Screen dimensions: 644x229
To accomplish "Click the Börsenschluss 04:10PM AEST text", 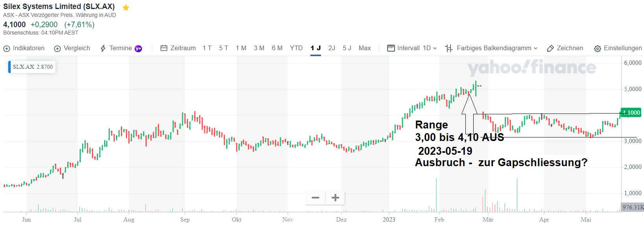I will click(41, 33).
